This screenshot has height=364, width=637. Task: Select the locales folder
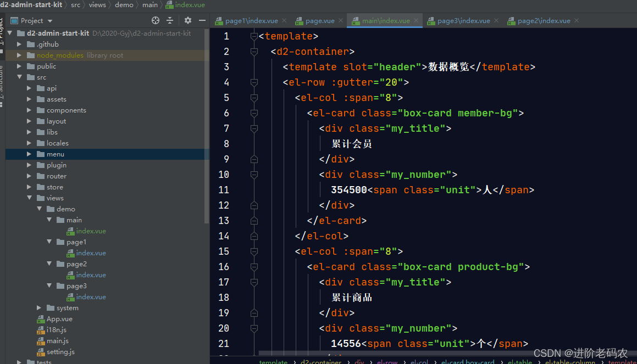[57, 143]
